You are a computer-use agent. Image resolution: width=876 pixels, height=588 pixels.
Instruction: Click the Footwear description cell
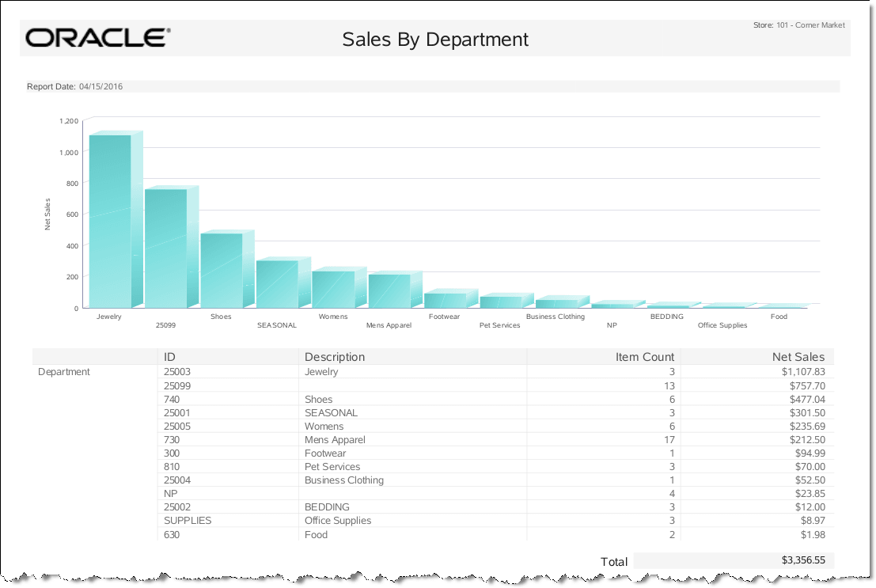tap(325, 453)
